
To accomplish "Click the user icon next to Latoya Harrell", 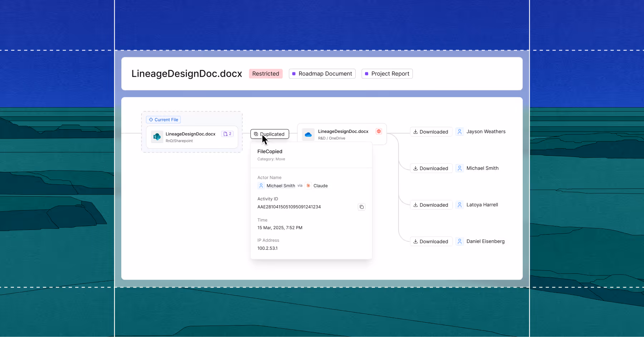I will coord(460,205).
